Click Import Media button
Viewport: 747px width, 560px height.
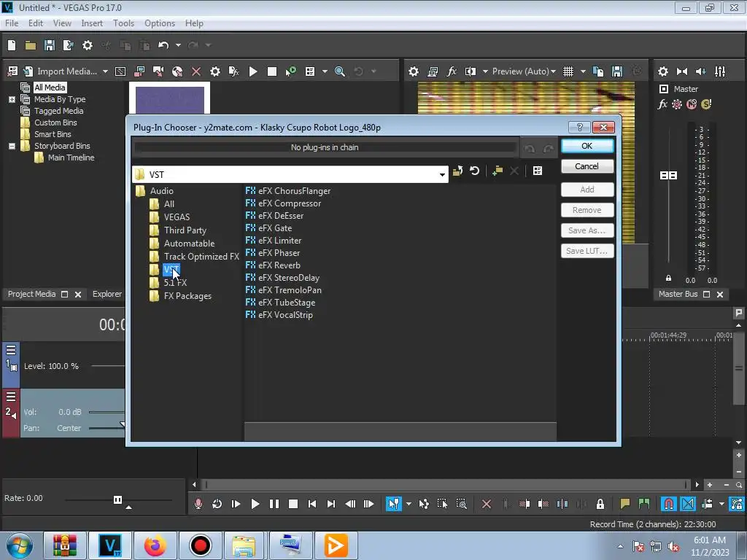coord(61,71)
